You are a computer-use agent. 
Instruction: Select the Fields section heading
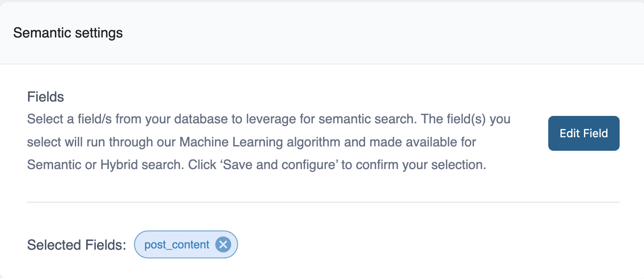pyautogui.click(x=45, y=96)
